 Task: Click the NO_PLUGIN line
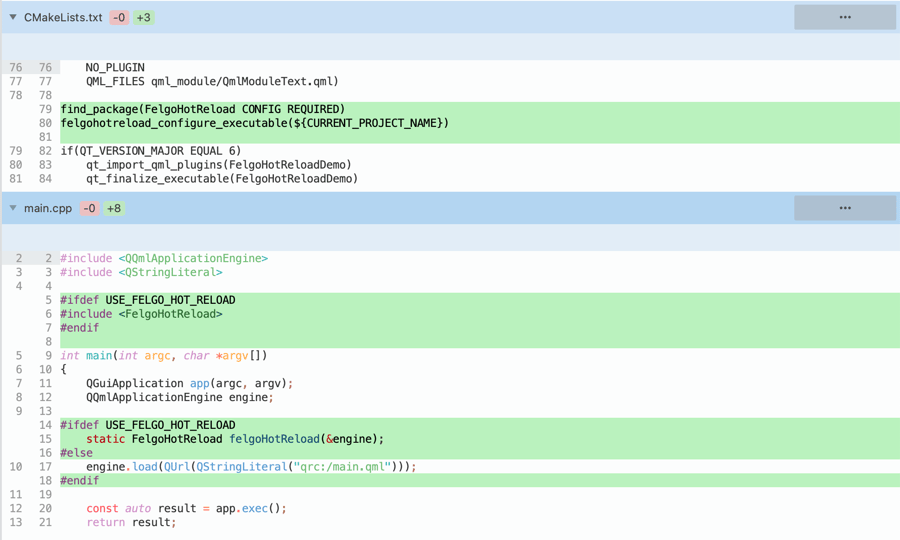point(115,67)
